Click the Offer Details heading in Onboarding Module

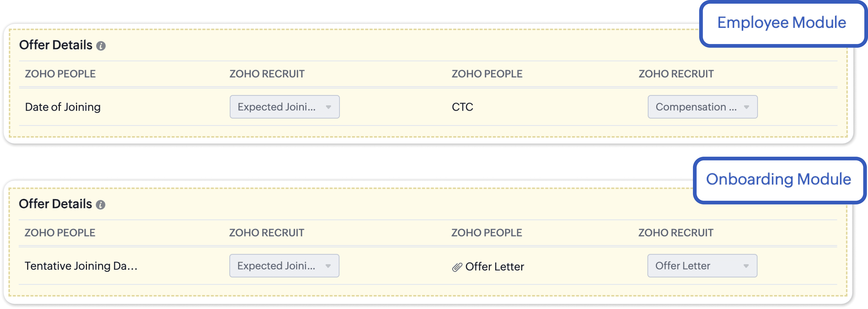[x=55, y=204]
